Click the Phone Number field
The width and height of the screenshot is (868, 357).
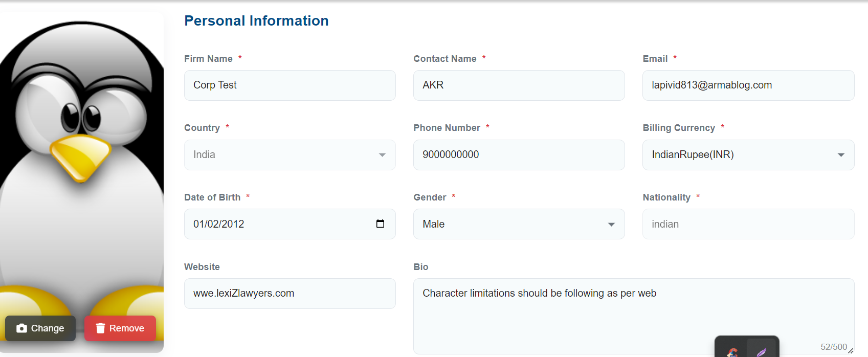[519, 155]
